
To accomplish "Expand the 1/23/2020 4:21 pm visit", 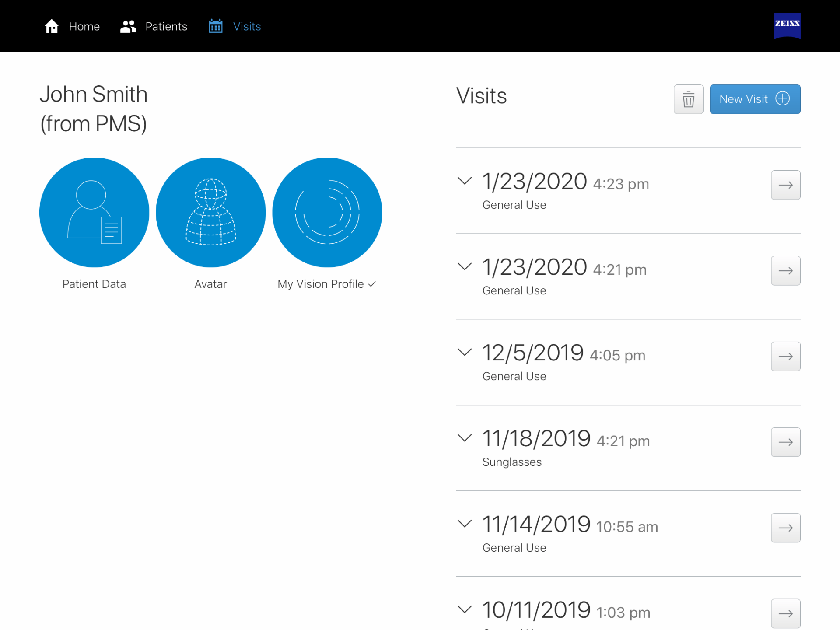I will point(464,266).
